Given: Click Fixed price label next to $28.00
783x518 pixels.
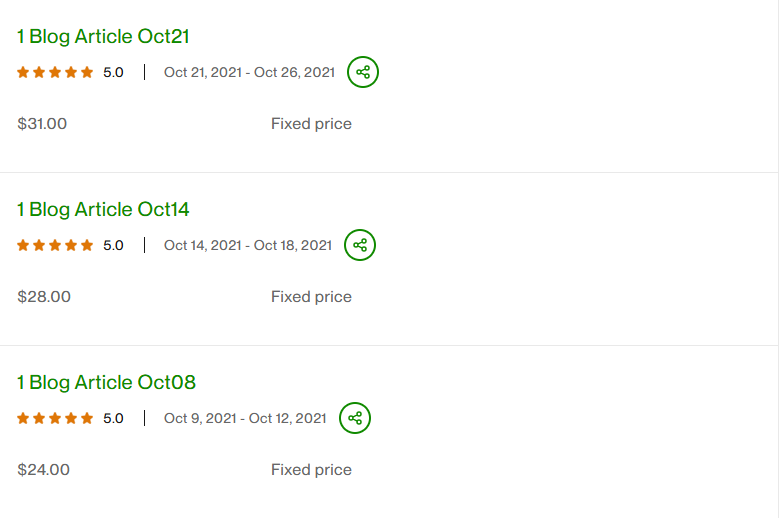Looking at the screenshot, I should 311,297.
